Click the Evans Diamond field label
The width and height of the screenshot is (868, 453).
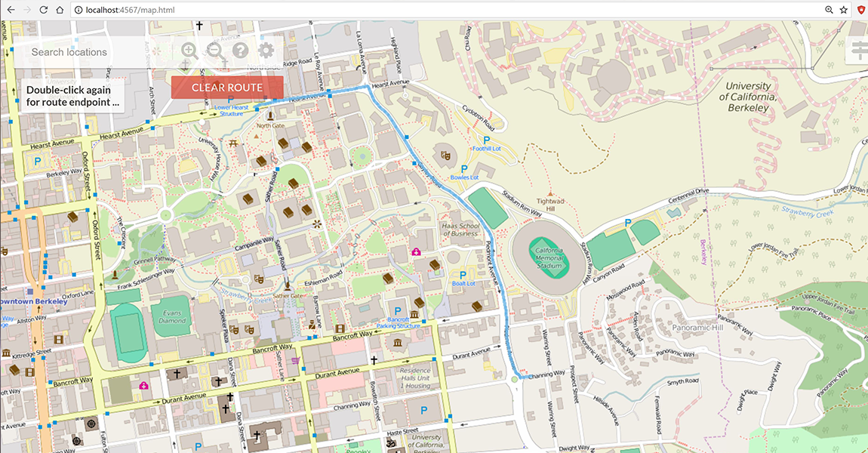click(x=172, y=317)
